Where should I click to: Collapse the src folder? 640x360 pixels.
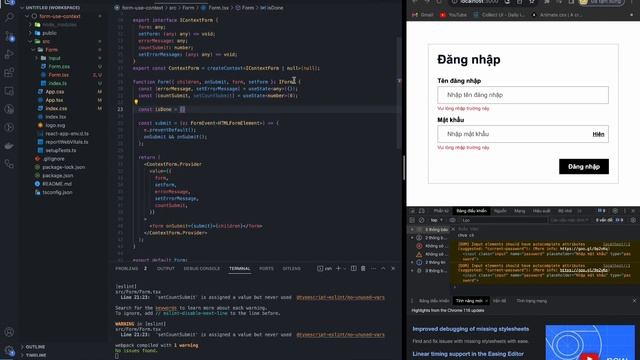pyautogui.click(x=46, y=41)
